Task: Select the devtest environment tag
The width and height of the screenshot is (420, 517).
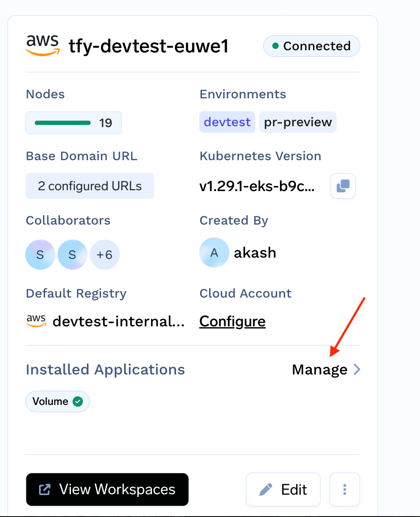Action: click(227, 122)
